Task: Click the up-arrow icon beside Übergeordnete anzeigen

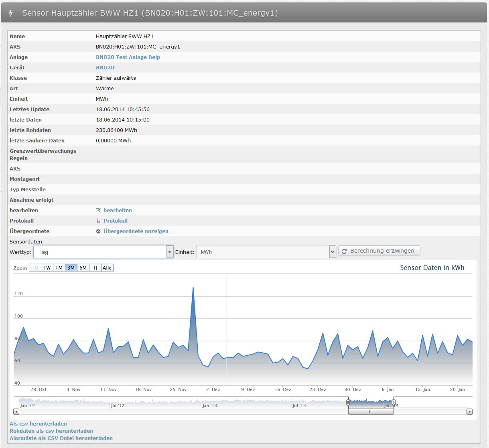Action: click(x=98, y=231)
